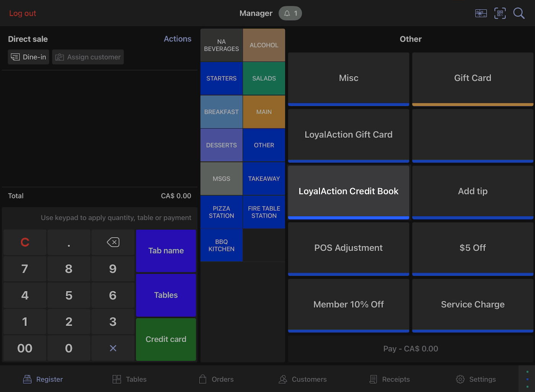Apply Member 10% Off discount
The height and width of the screenshot is (392, 535).
(x=349, y=305)
